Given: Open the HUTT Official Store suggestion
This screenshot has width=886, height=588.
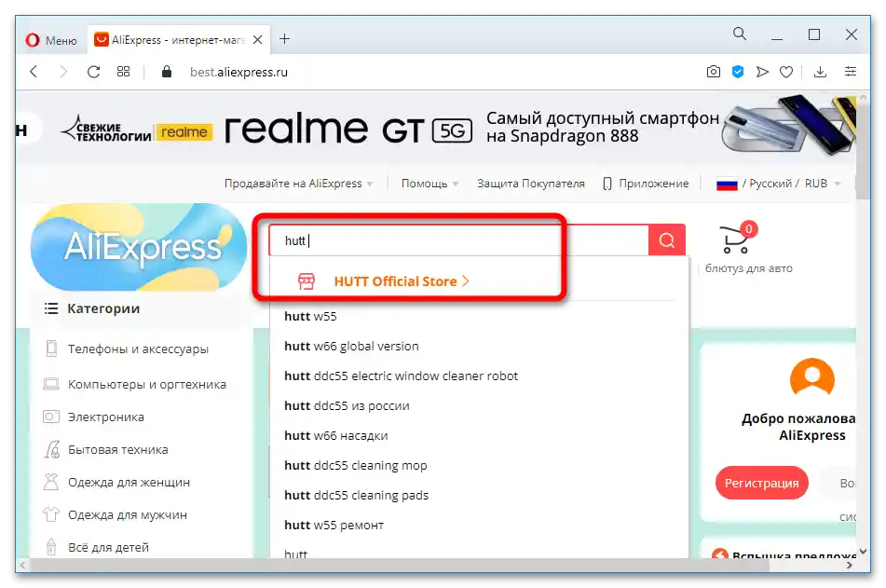Looking at the screenshot, I should (x=402, y=281).
